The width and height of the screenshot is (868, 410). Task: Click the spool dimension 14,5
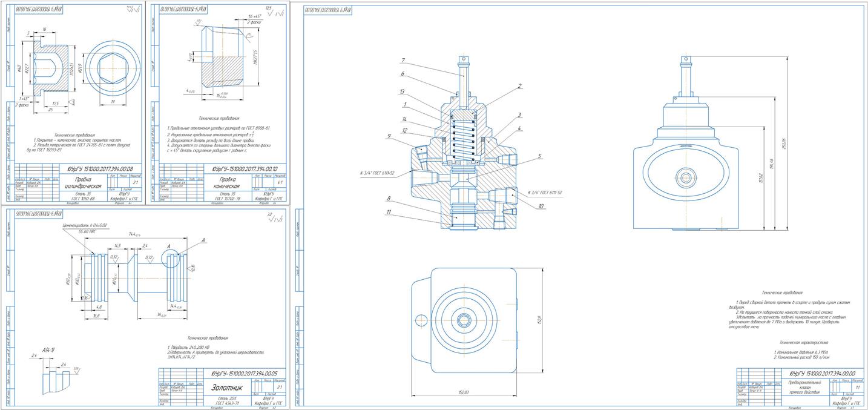[117, 245]
